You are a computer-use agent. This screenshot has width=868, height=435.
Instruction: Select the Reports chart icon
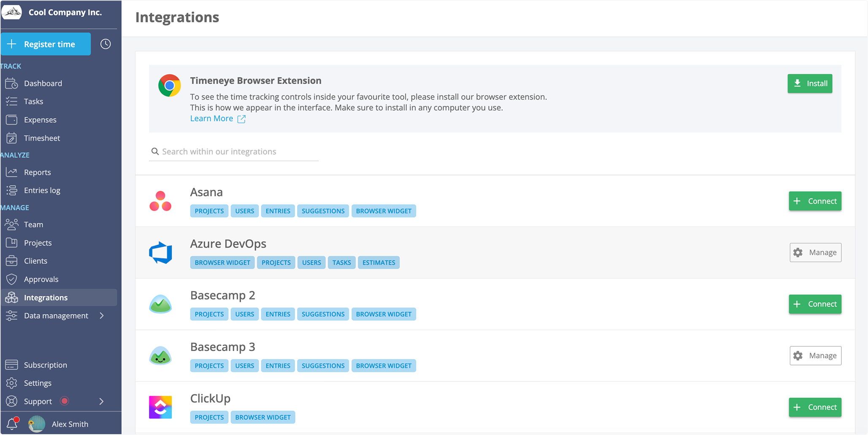click(11, 172)
